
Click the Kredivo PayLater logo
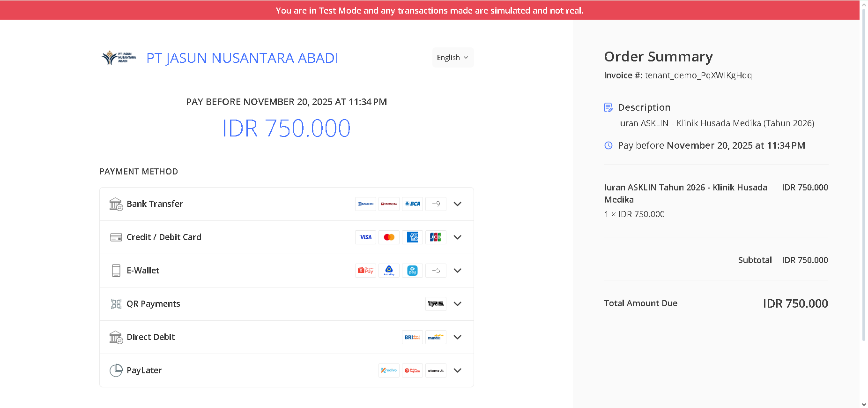(x=389, y=370)
